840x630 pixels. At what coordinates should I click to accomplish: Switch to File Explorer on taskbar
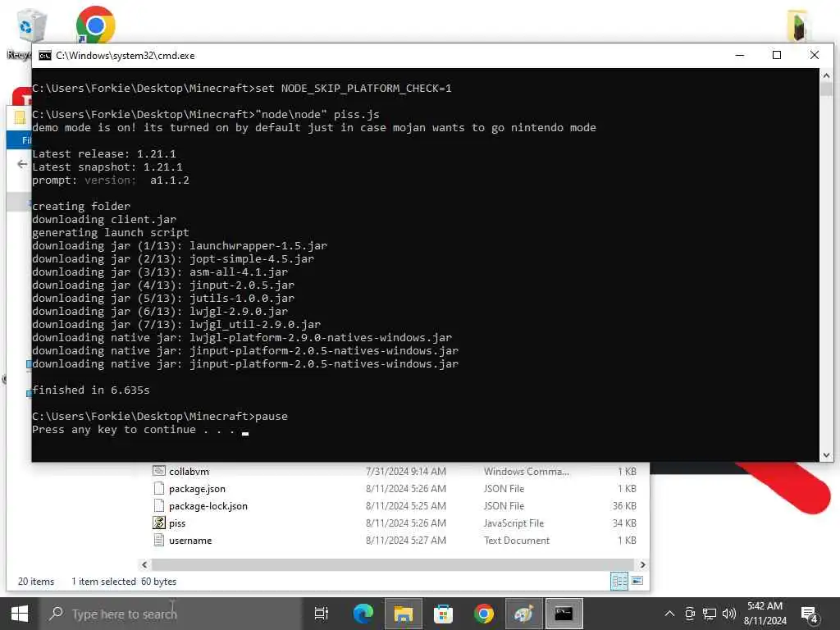pyautogui.click(x=403, y=614)
